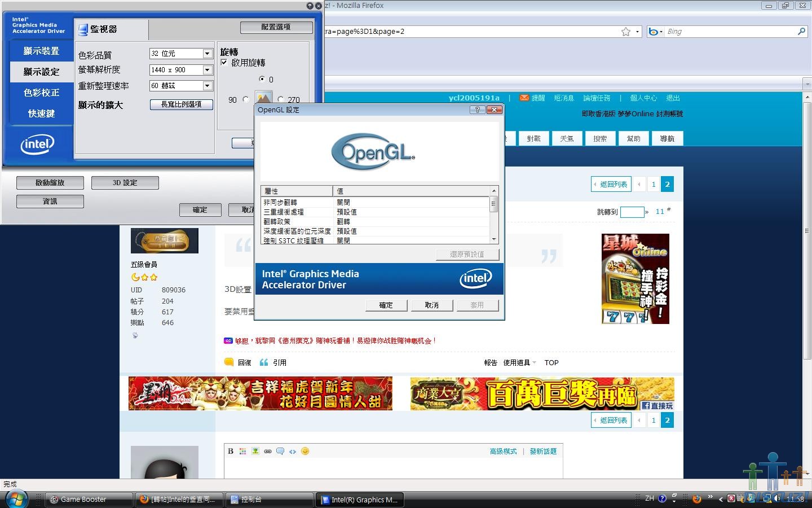
Task: Click the bold B formatting icon
Action: [230, 451]
